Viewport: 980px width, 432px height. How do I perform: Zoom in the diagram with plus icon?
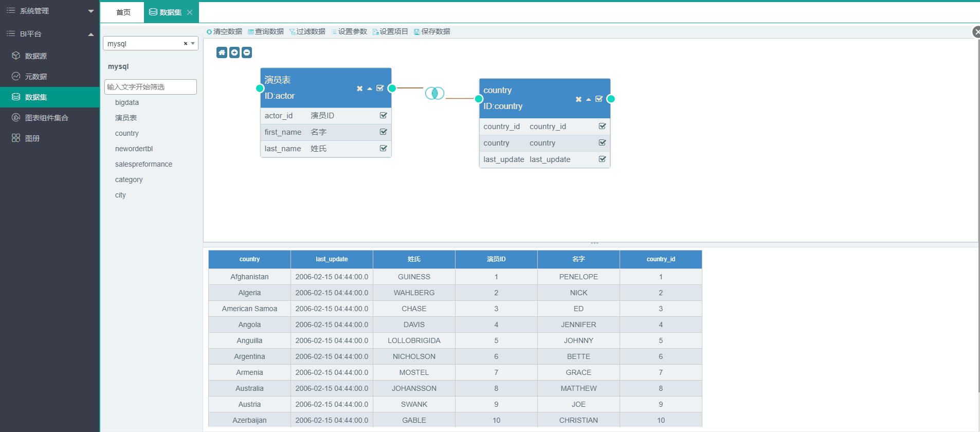point(234,52)
